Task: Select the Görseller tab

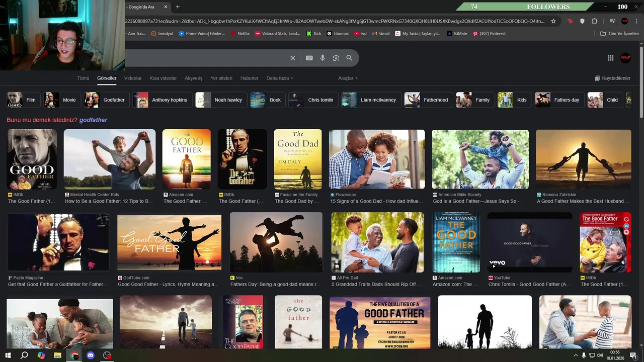Action: click(107, 78)
